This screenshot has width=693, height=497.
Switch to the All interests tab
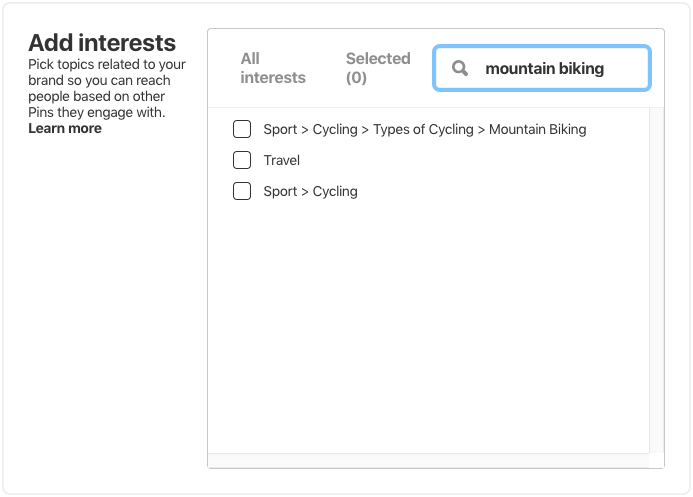[x=273, y=68]
